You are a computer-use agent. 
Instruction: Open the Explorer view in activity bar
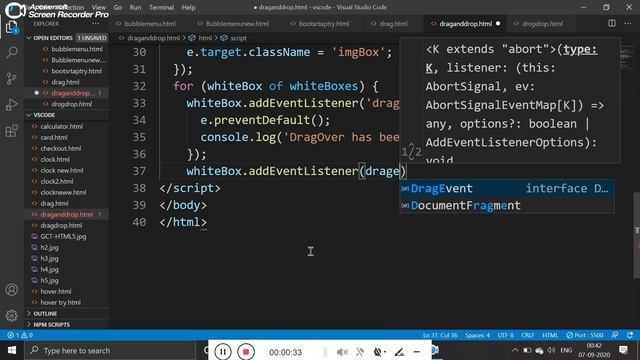tap(11, 28)
